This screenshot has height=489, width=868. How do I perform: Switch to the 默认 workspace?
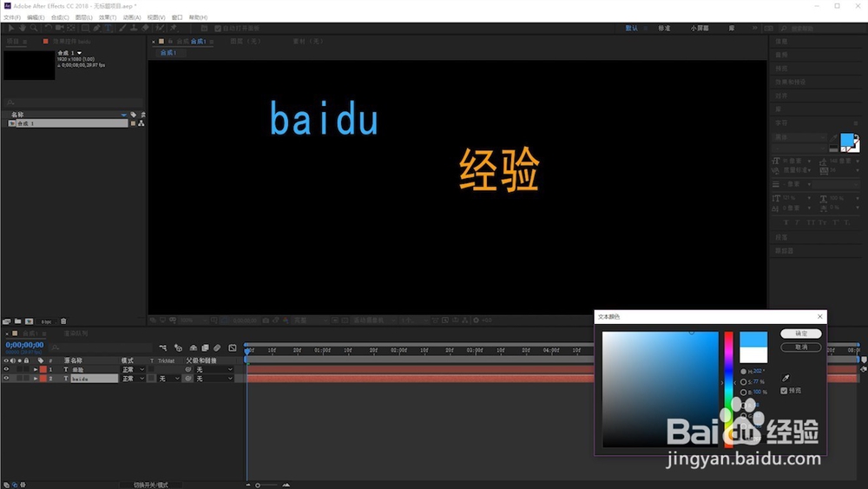[632, 29]
